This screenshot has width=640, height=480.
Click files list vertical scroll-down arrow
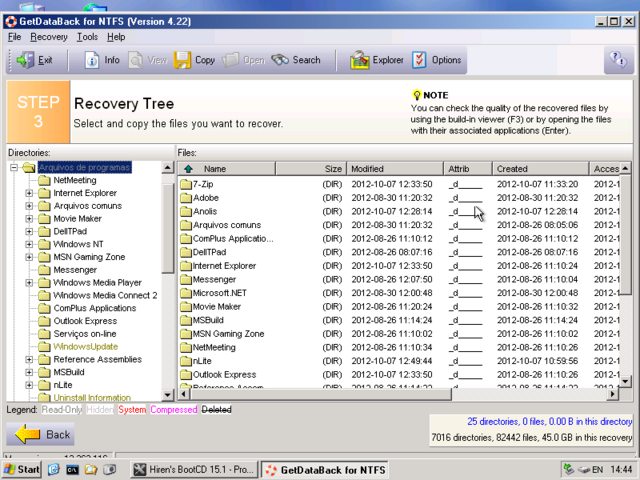point(625,381)
